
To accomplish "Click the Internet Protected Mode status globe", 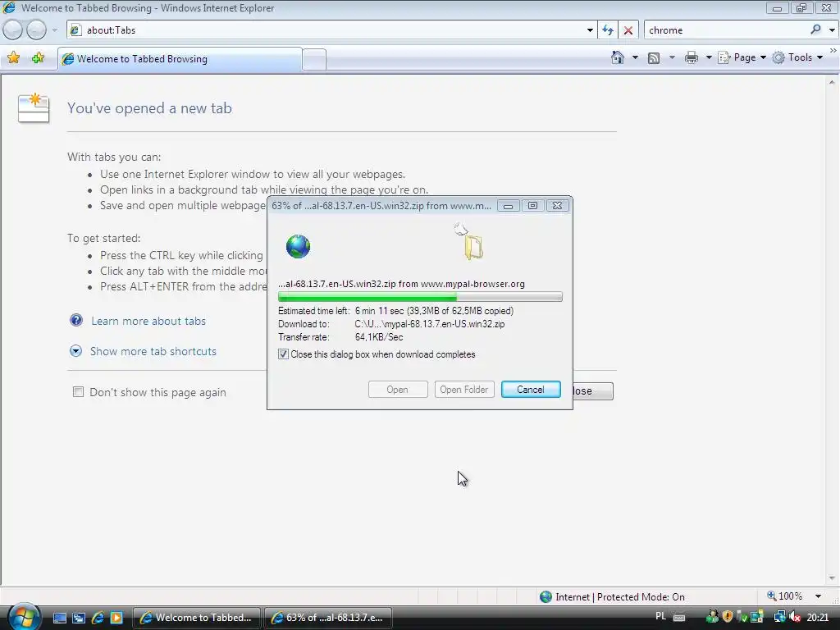I will pyautogui.click(x=546, y=597).
